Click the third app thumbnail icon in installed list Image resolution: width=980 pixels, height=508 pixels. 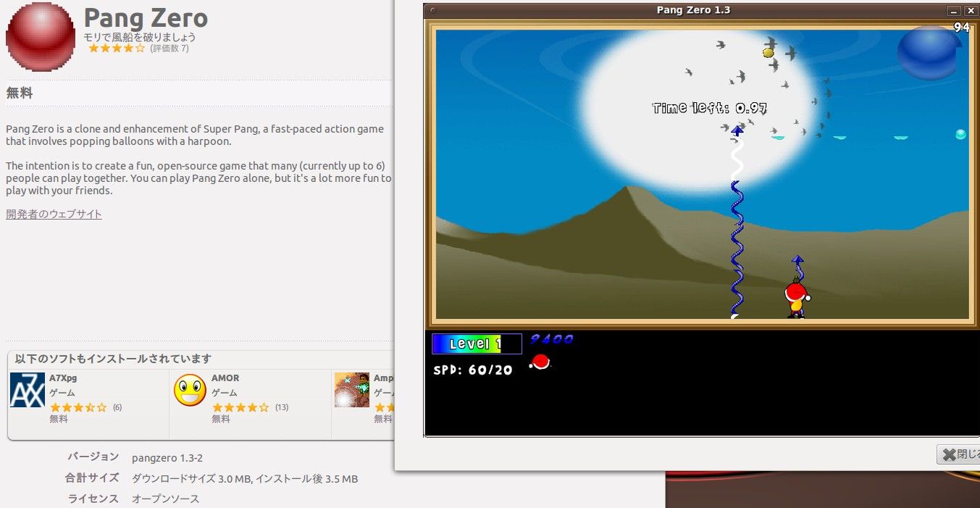[x=352, y=390]
